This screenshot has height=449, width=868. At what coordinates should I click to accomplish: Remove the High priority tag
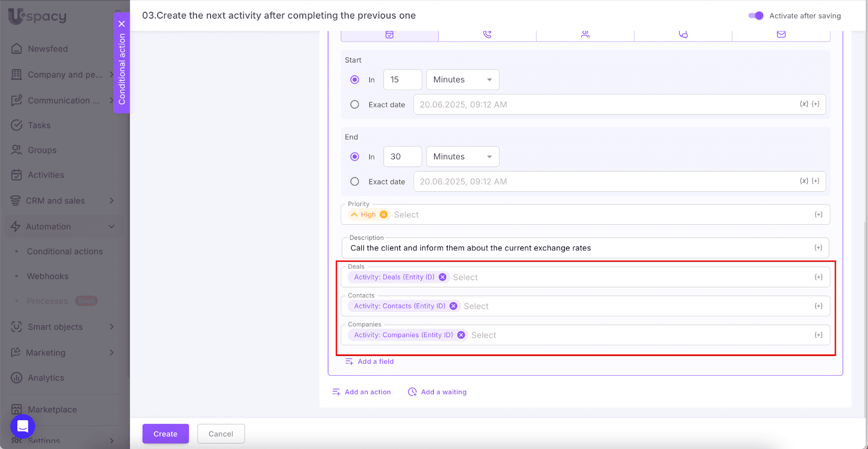click(x=384, y=214)
